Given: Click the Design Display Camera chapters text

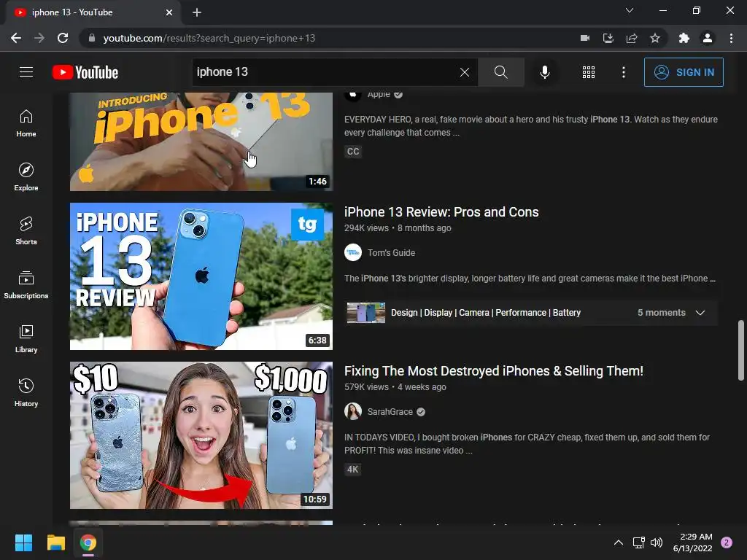Looking at the screenshot, I should click(x=485, y=313).
